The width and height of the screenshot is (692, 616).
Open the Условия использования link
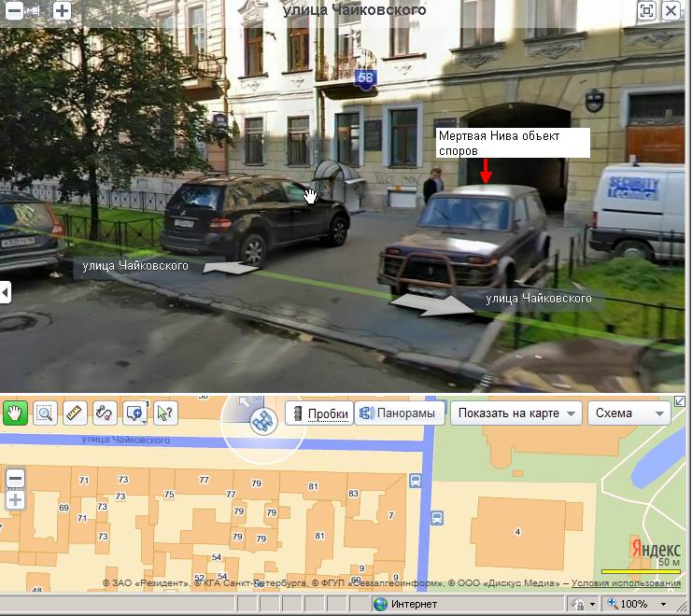point(626,583)
